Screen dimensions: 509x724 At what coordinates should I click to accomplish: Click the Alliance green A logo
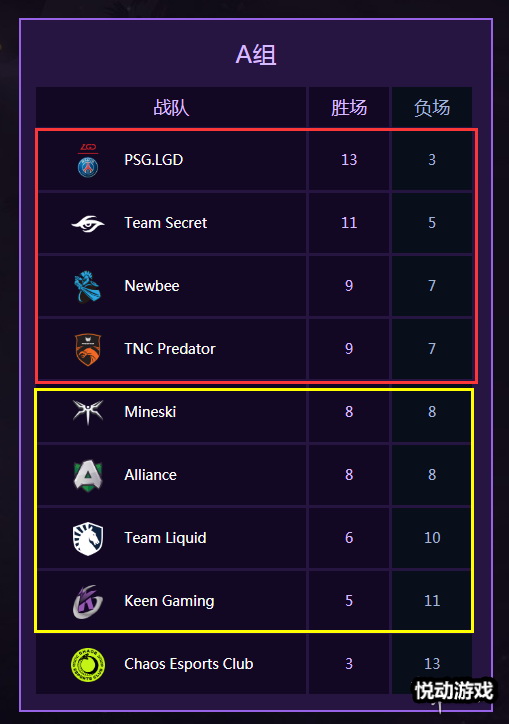(x=88, y=475)
